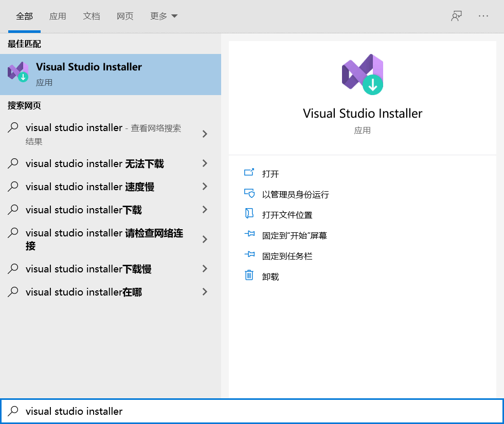Image resolution: width=504 pixels, height=424 pixels.
Task: Choose 打开文件位置
Action: coord(287,215)
